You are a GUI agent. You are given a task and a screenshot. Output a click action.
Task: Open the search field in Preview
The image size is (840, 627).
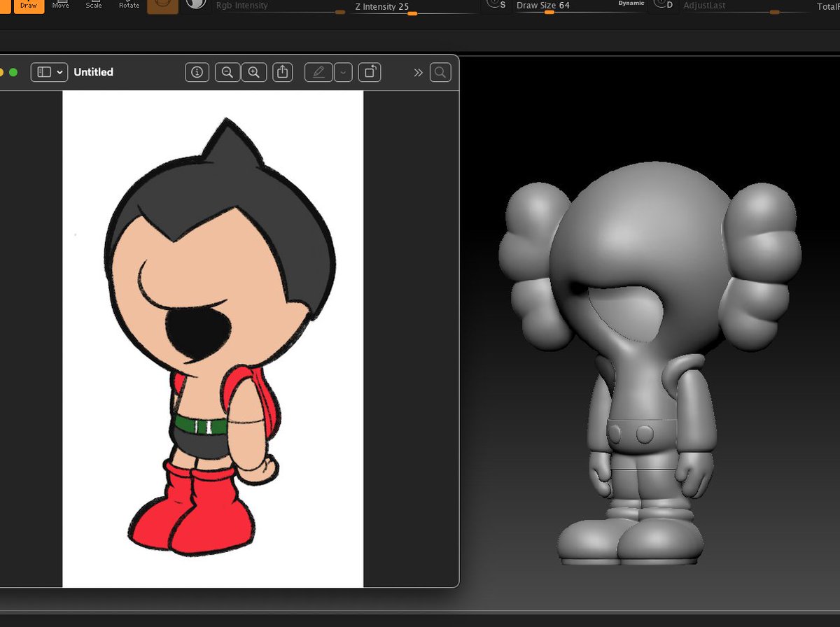click(x=440, y=72)
